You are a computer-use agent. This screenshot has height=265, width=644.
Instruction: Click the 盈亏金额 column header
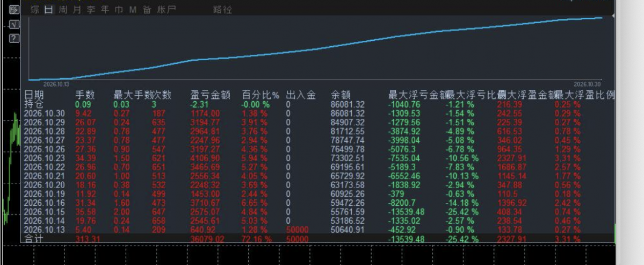click(211, 95)
